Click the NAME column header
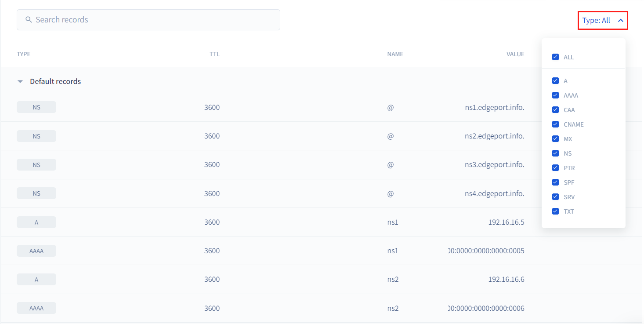 click(x=395, y=54)
